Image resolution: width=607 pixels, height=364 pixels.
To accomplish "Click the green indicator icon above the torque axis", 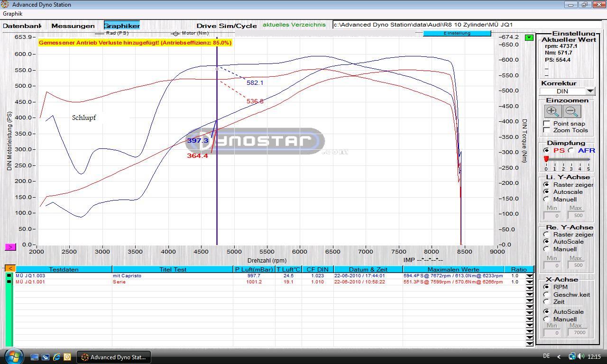I will click(529, 37).
